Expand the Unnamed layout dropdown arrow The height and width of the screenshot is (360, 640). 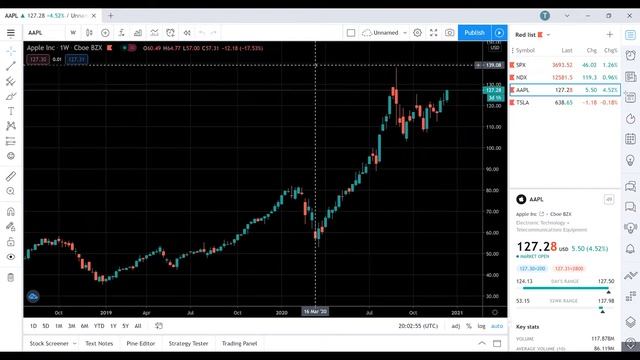coord(405,33)
